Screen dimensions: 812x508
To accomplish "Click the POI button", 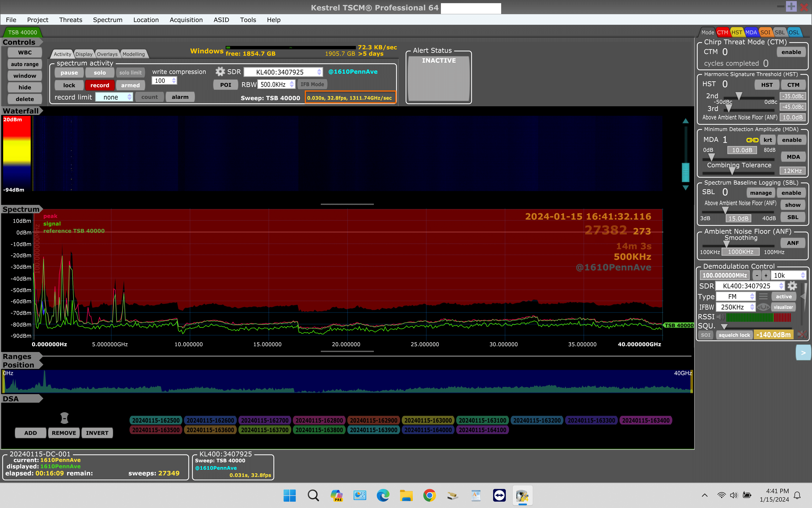I will coord(225,85).
